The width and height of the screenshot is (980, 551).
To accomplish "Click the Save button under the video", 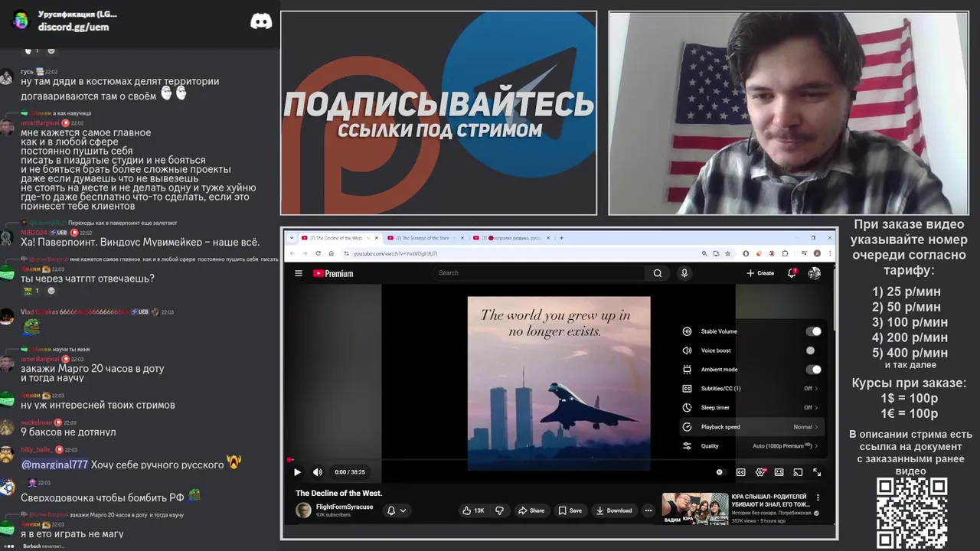I will (x=570, y=510).
